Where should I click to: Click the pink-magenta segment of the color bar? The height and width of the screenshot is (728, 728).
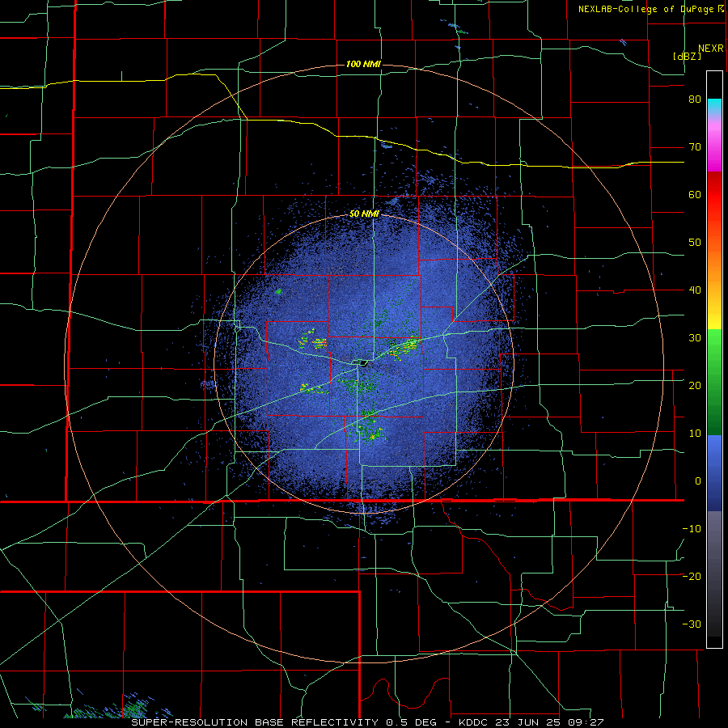714,144
